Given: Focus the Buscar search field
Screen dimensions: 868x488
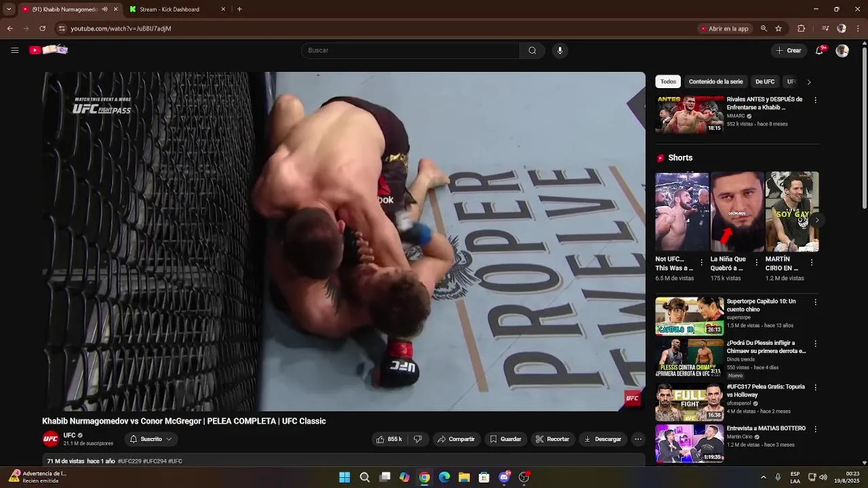Looking at the screenshot, I should pos(410,50).
